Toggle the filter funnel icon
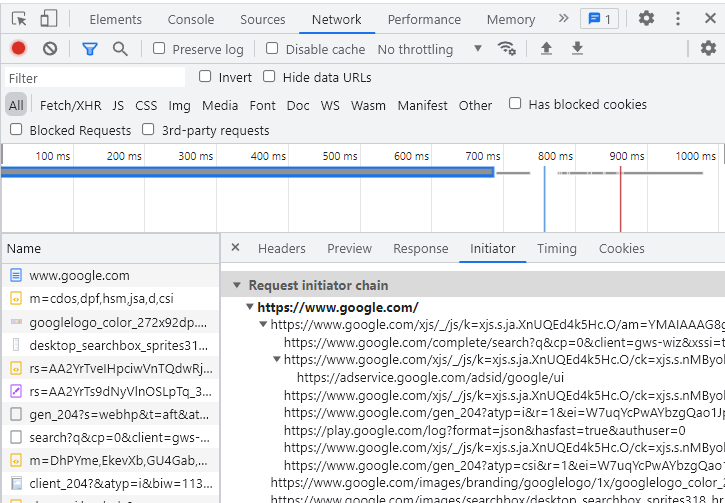This screenshot has width=725, height=503. click(x=90, y=49)
